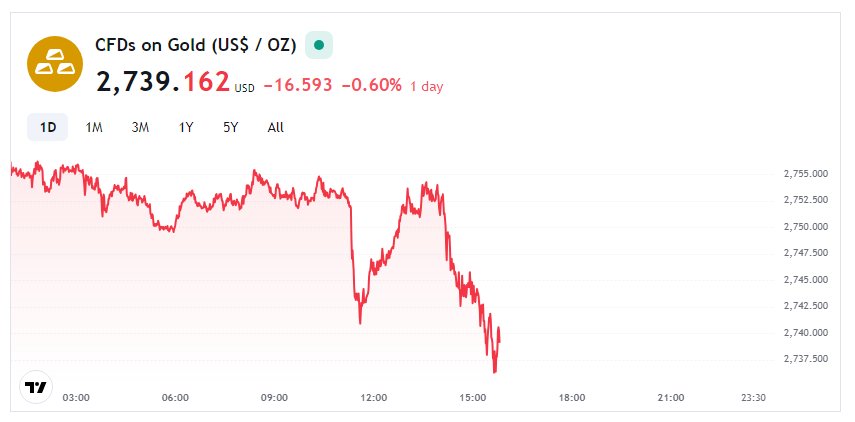Open the TradingView logo at chart corner
Viewport: 855px width, 422px height.
pos(36,388)
